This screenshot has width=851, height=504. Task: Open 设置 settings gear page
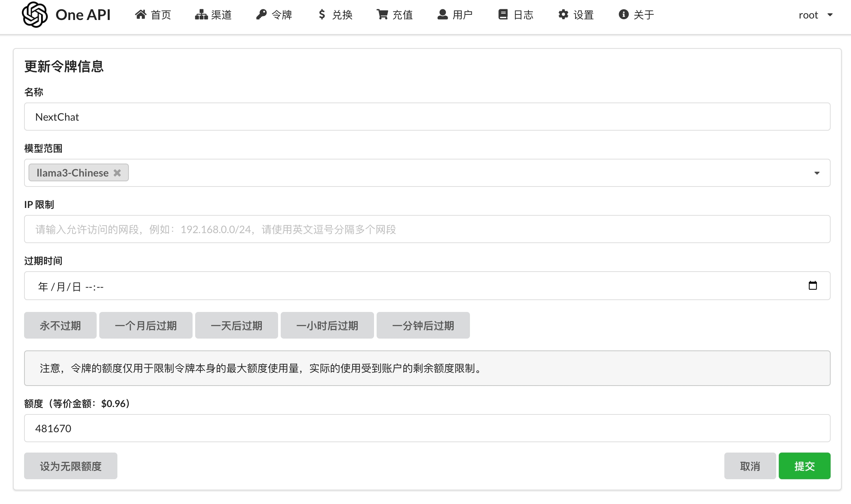coord(576,15)
